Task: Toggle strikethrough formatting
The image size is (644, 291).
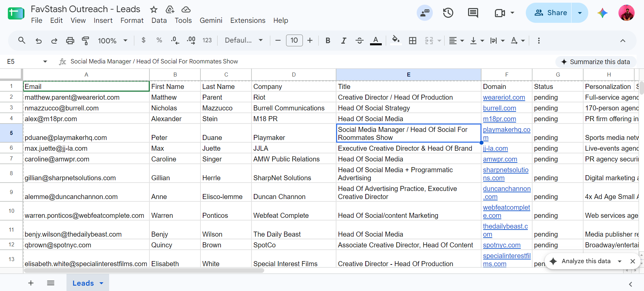Action: 360,41
